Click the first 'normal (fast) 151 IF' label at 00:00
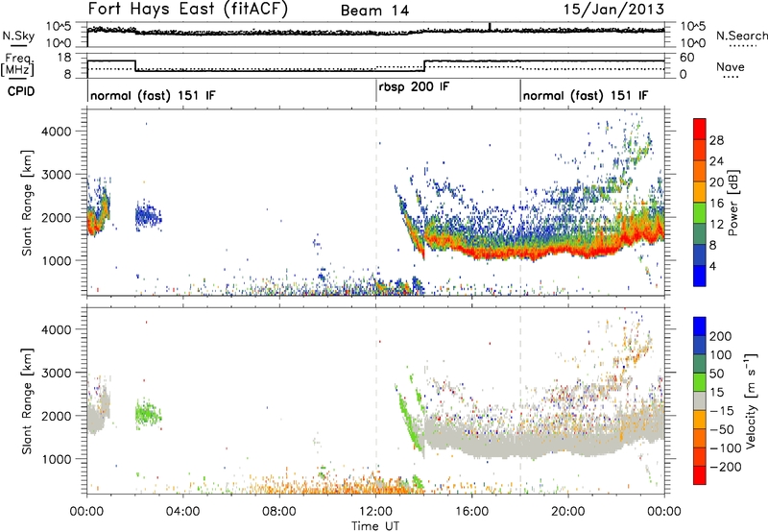Viewport: 768px width, 532px height. (x=153, y=95)
